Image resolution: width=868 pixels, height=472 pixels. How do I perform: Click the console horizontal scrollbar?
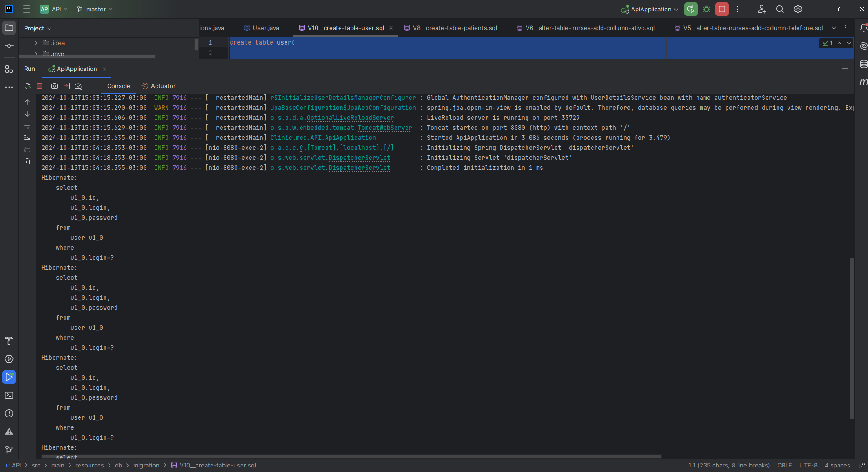pyautogui.click(x=351, y=457)
